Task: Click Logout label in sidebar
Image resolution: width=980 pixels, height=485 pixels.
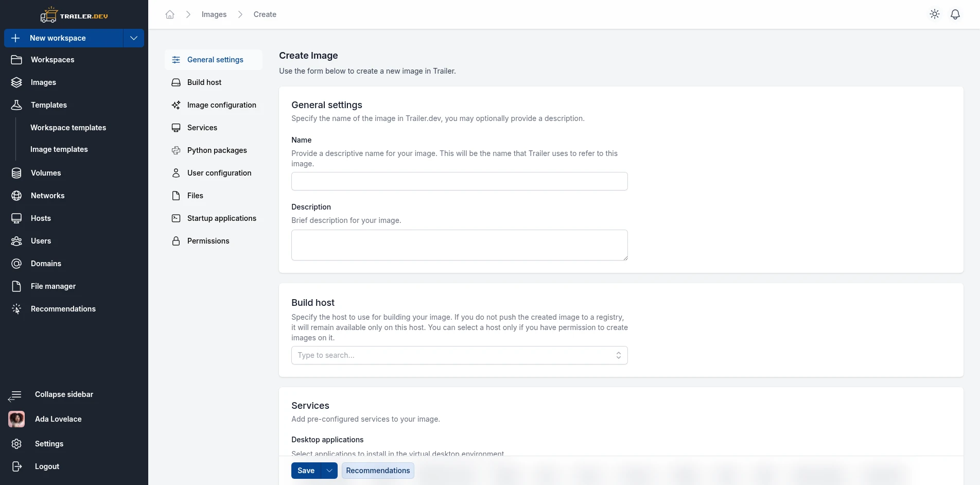Action: coord(47,466)
